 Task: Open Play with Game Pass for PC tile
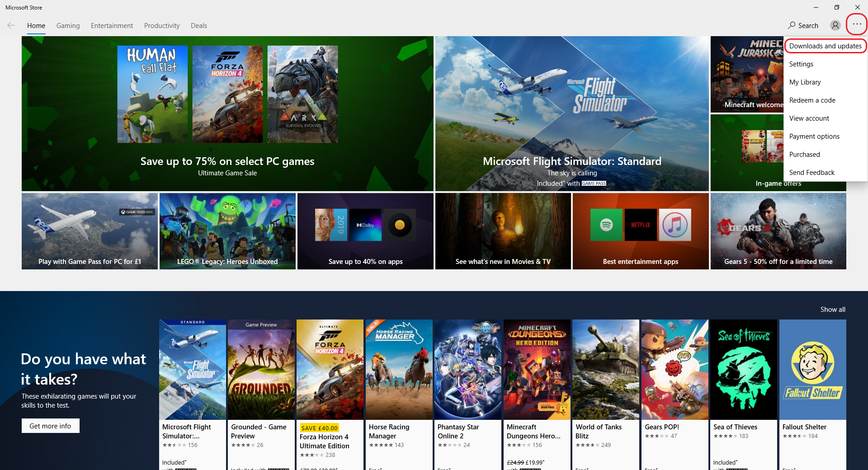90,231
